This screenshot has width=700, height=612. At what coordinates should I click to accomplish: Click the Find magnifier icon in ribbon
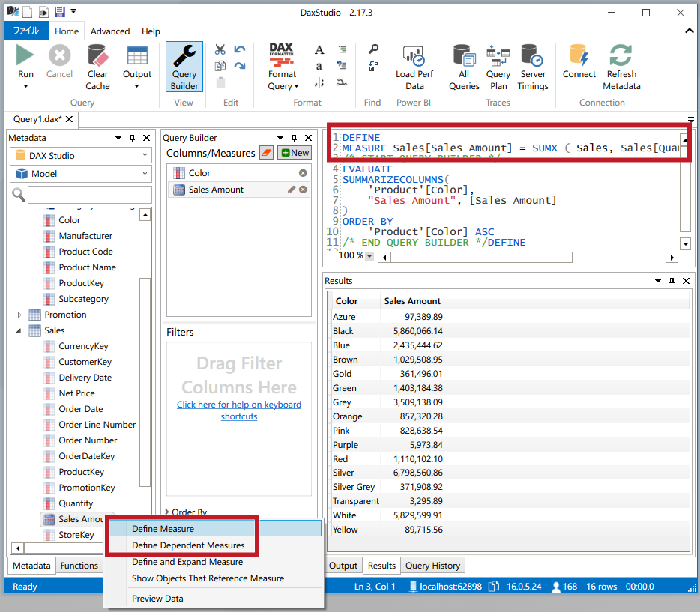click(x=373, y=49)
